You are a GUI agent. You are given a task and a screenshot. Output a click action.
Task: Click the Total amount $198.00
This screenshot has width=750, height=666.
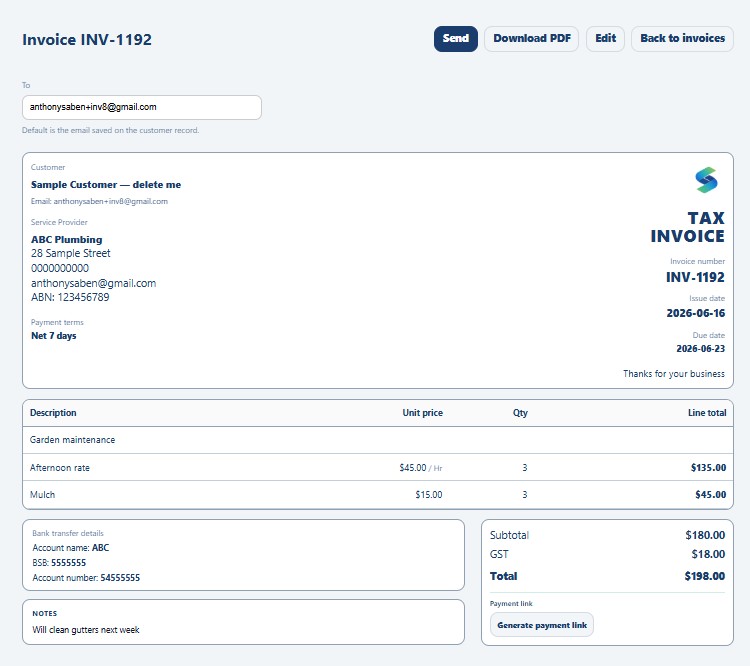click(705, 576)
